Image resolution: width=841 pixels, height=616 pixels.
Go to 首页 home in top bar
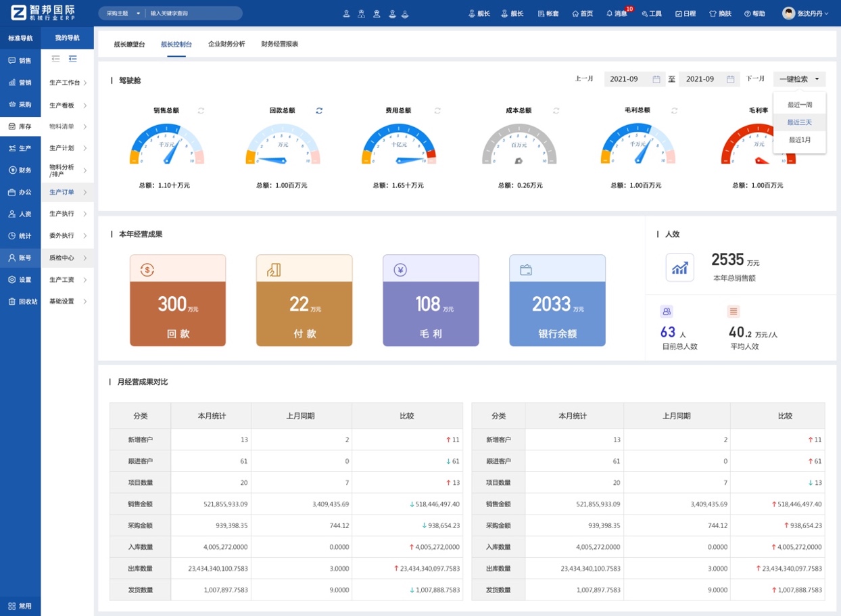[x=582, y=14]
